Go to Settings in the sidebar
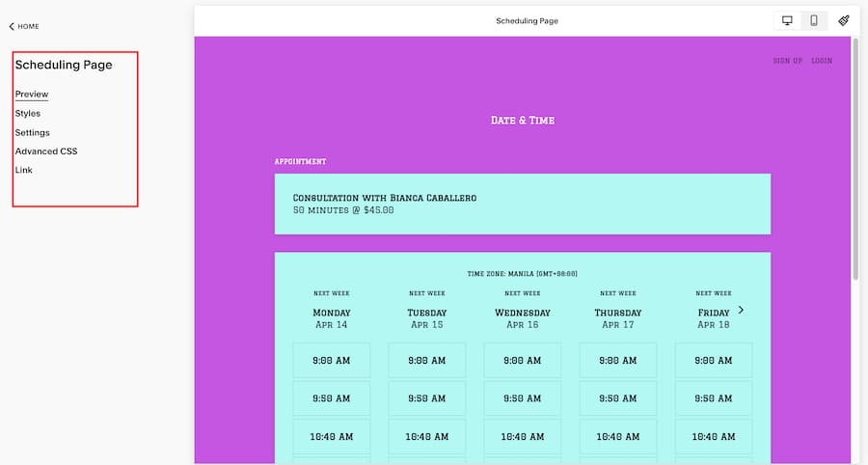This screenshot has width=868, height=465. tap(33, 132)
